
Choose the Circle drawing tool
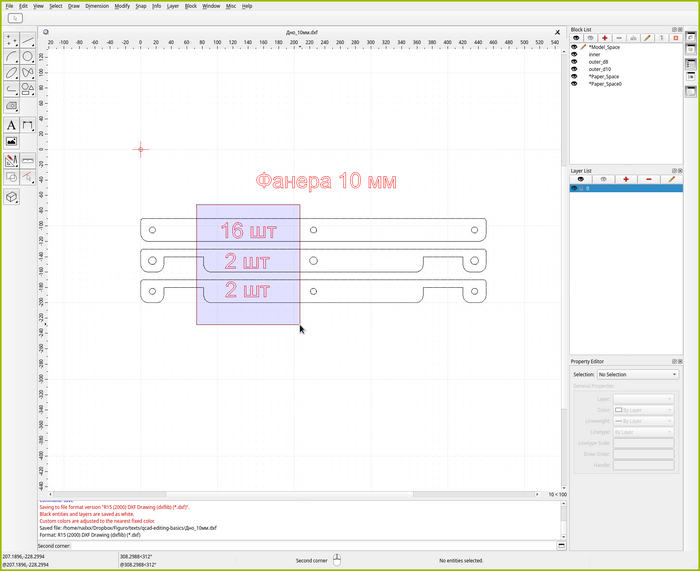tap(28, 57)
